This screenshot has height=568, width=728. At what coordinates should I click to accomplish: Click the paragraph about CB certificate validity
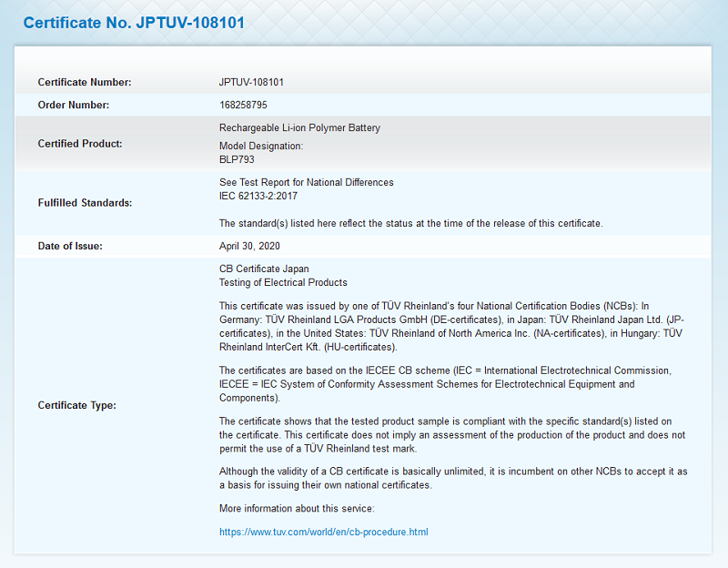(x=453, y=479)
